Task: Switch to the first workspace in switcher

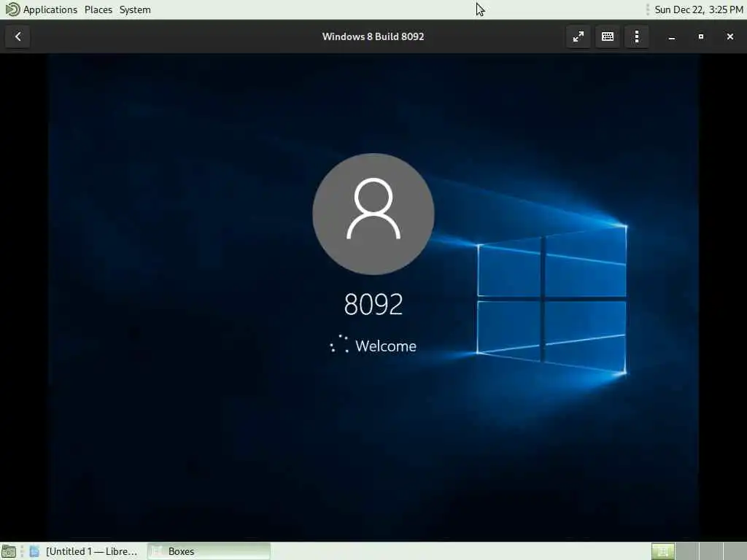Action: tap(663, 551)
